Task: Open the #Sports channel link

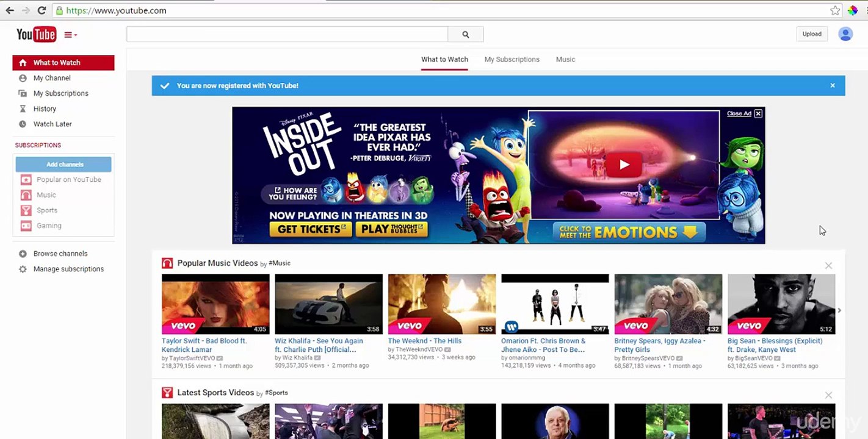Action: pos(277,393)
